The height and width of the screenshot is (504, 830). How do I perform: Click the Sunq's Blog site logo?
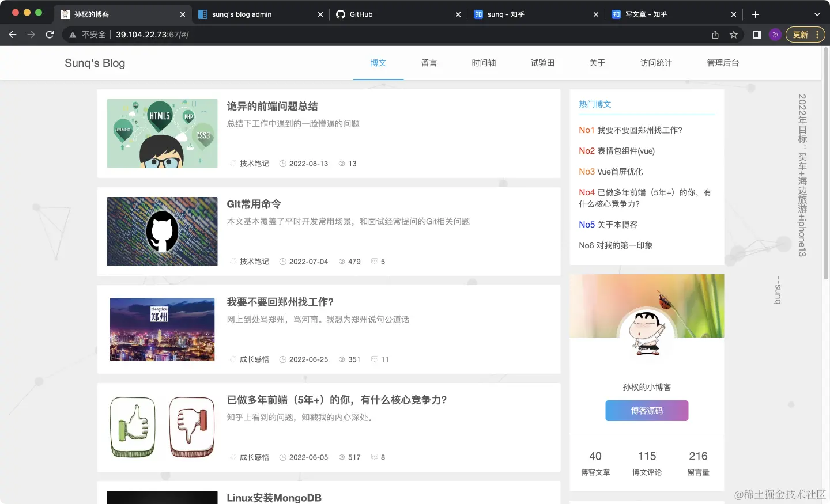[95, 63]
